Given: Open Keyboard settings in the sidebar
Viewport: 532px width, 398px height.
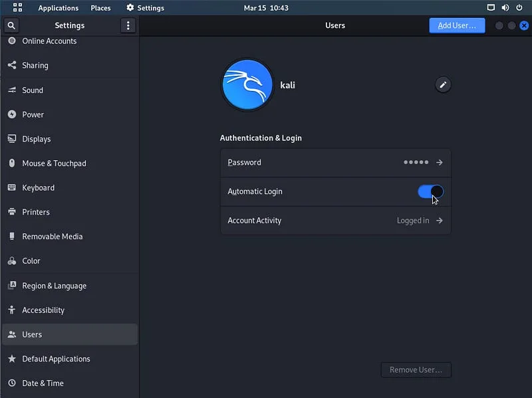Looking at the screenshot, I should point(13,187).
